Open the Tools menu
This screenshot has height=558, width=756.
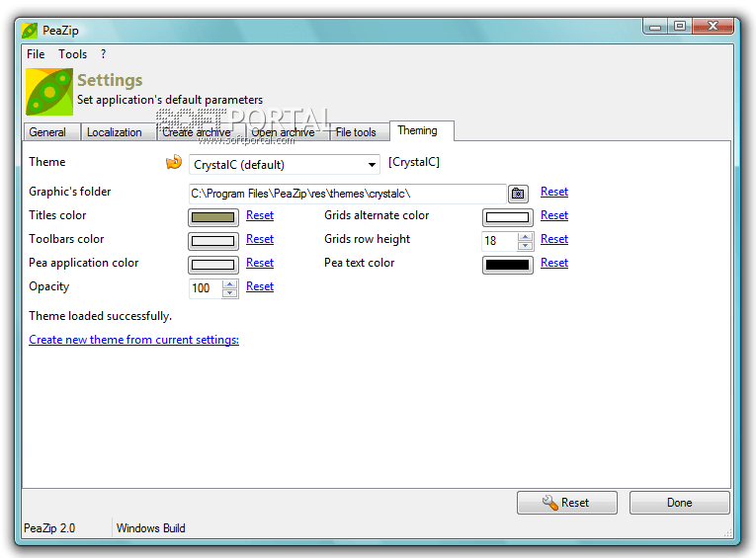pos(73,54)
